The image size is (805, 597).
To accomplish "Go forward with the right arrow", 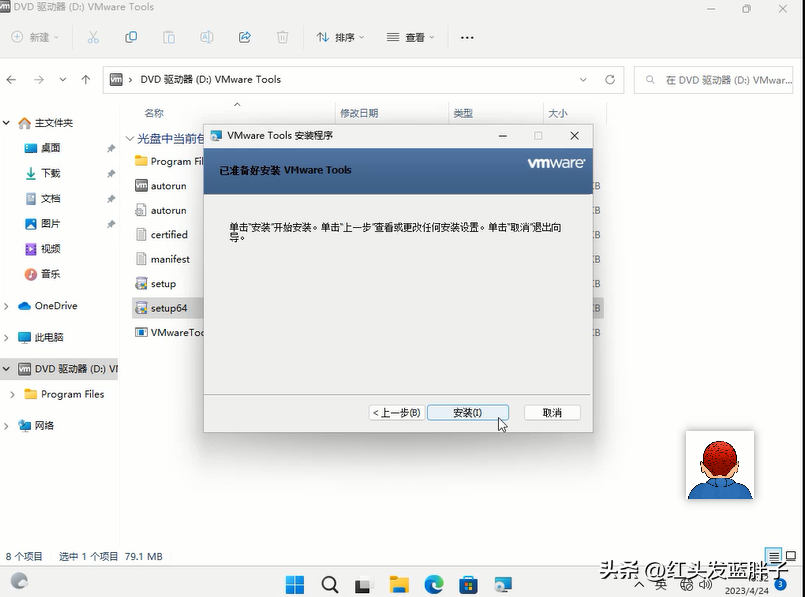I will click(39, 80).
